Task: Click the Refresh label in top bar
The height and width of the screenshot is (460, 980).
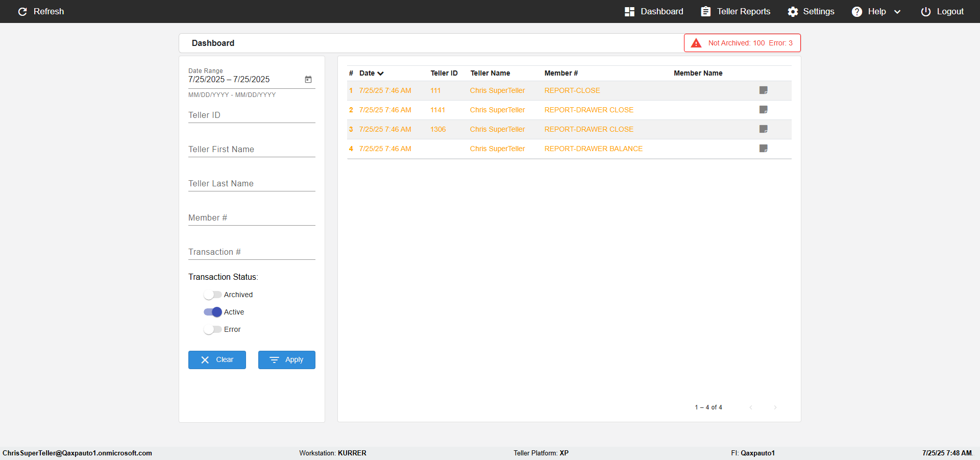Action: coord(49,11)
